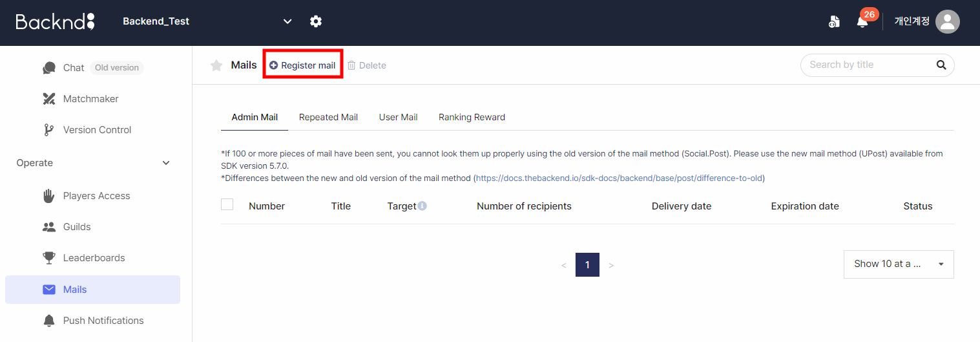Image resolution: width=980 pixels, height=342 pixels.
Task: Click the Delete button label
Action: (x=373, y=65)
